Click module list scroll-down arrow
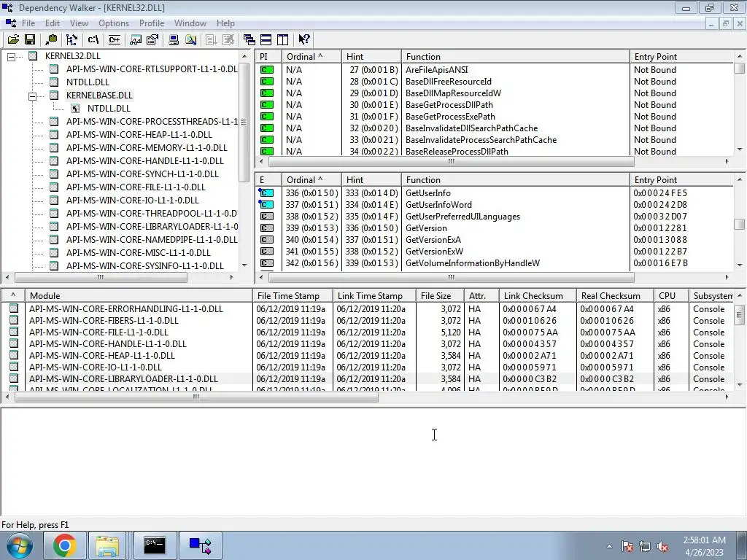This screenshot has height=560, width=747. tap(740, 385)
